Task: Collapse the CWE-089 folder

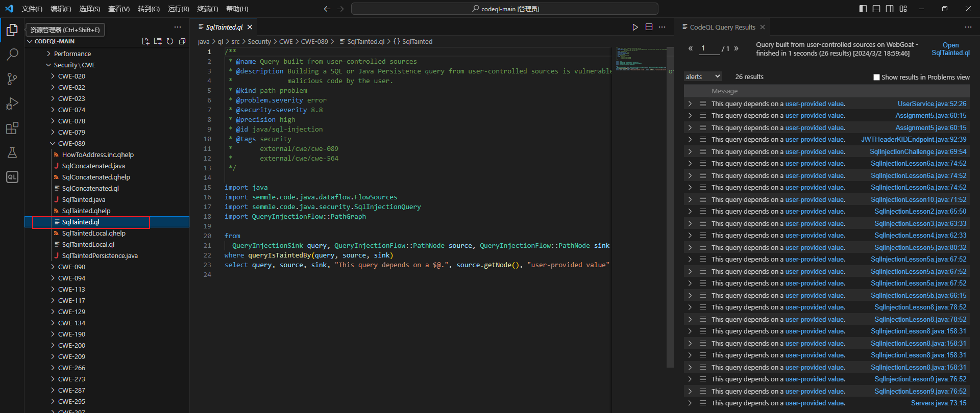Action: 71,143
